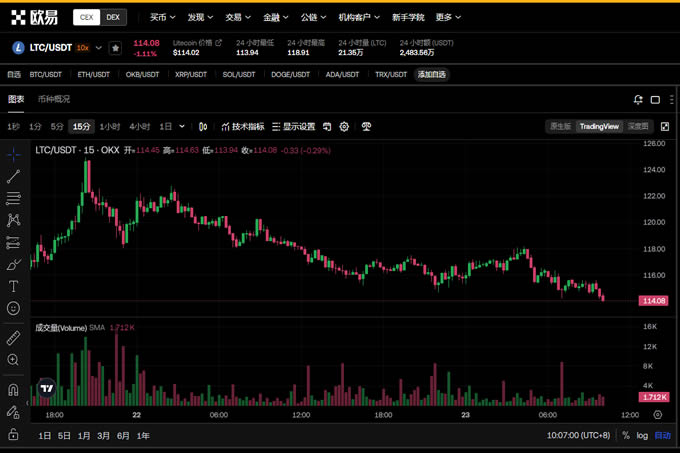Viewport: 680px width, 453px height.
Task: Open the emoji sticker tool
Action: [13, 309]
